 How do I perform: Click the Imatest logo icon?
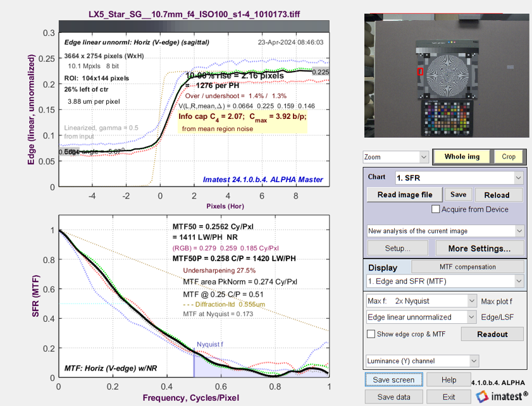pos(483,397)
